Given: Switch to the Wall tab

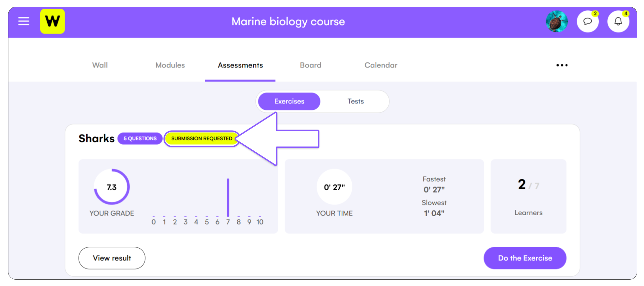Looking at the screenshot, I should [x=100, y=65].
